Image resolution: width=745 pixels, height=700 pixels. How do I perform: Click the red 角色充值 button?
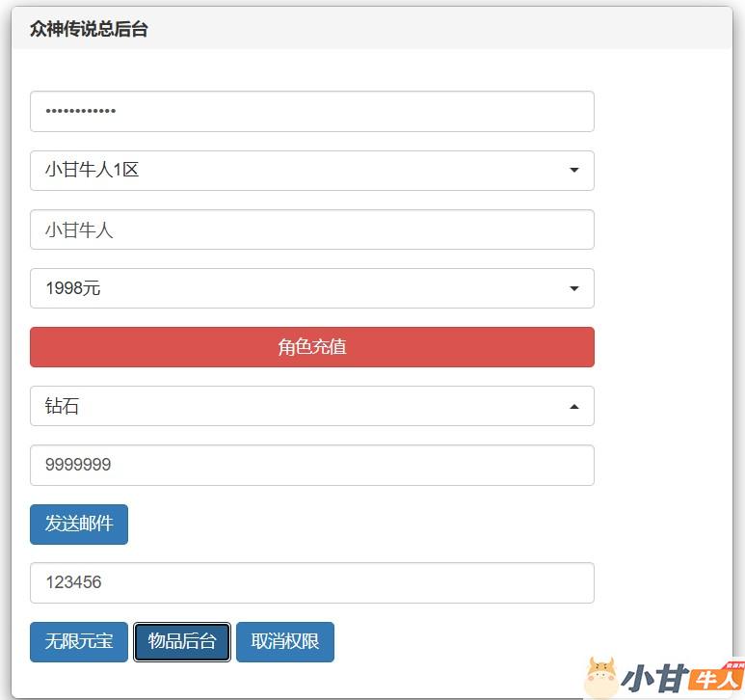pyautogui.click(x=311, y=347)
